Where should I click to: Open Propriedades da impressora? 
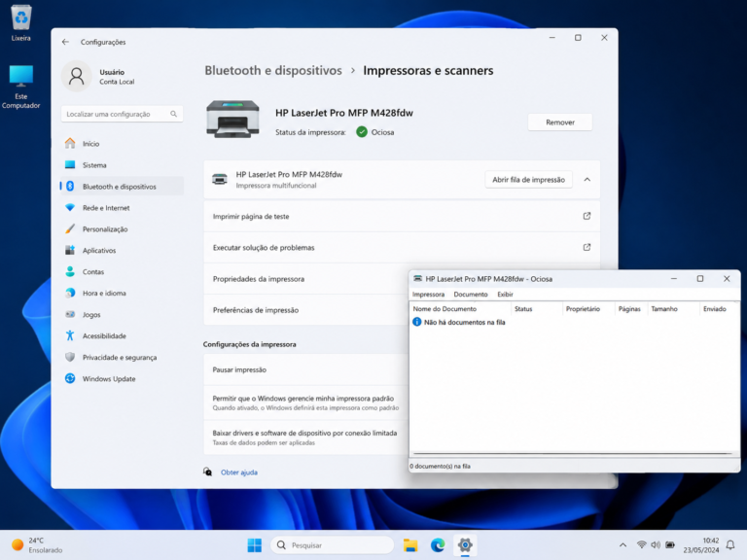305,279
